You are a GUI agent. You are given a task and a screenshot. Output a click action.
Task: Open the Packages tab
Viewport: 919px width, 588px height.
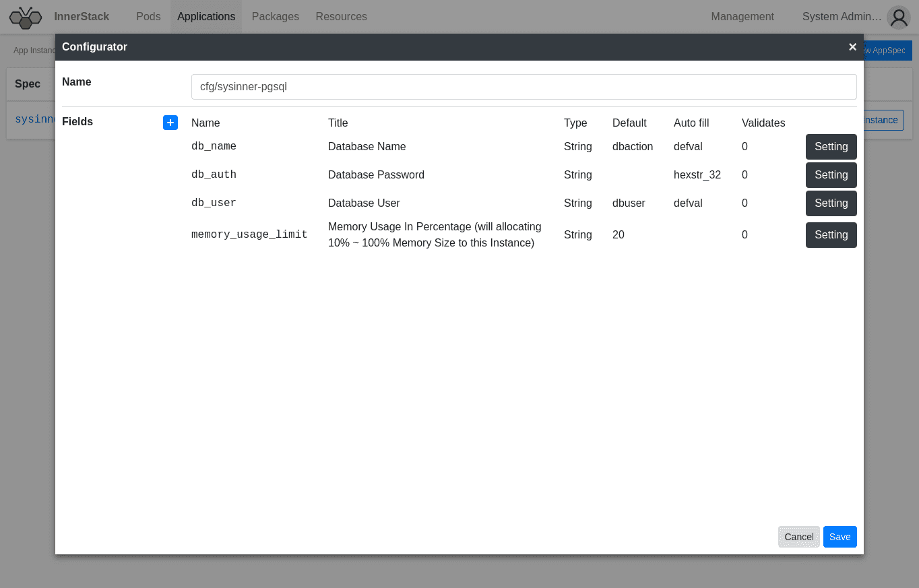(275, 17)
